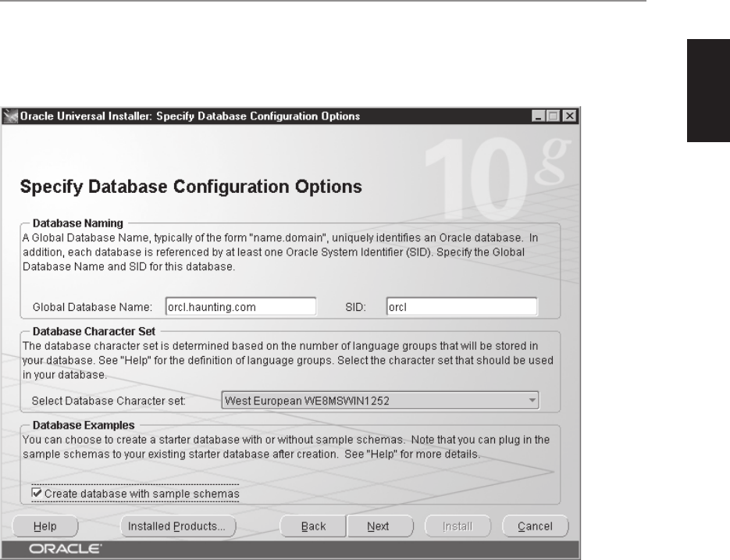This screenshot has width=730, height=560.
Task: Minimize the Oracle Universal Installer window
Action: click(538, 116)
